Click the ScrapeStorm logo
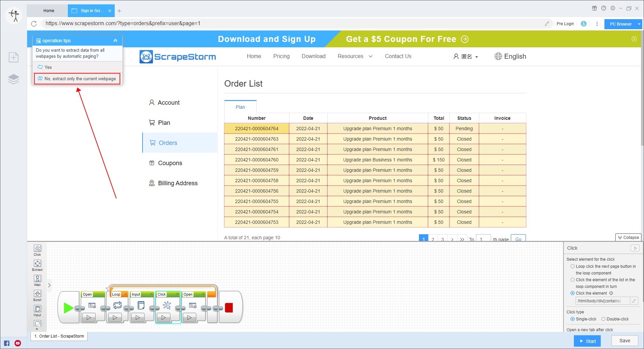Screen dimensions: 644x349 178,57
